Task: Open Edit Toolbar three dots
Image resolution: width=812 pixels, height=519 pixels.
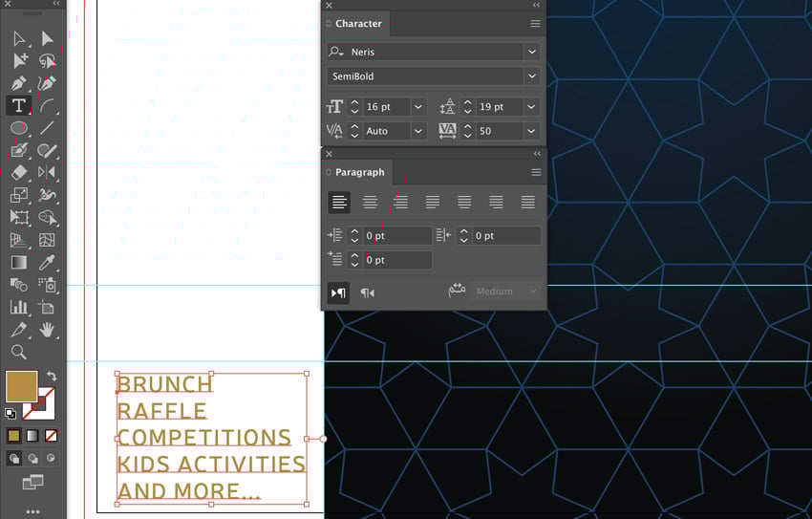Action: click(32, 511)
